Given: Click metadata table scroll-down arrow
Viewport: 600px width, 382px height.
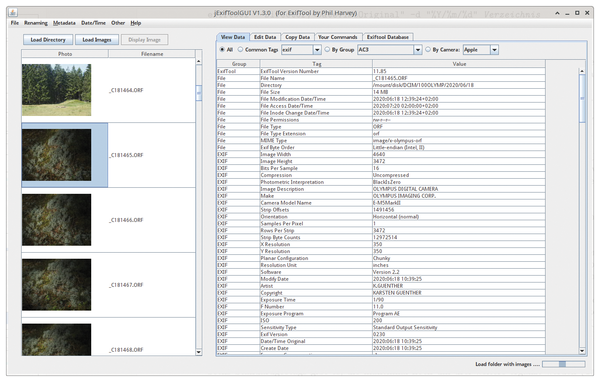Looking at the screenshot, I should pos(582,351).
